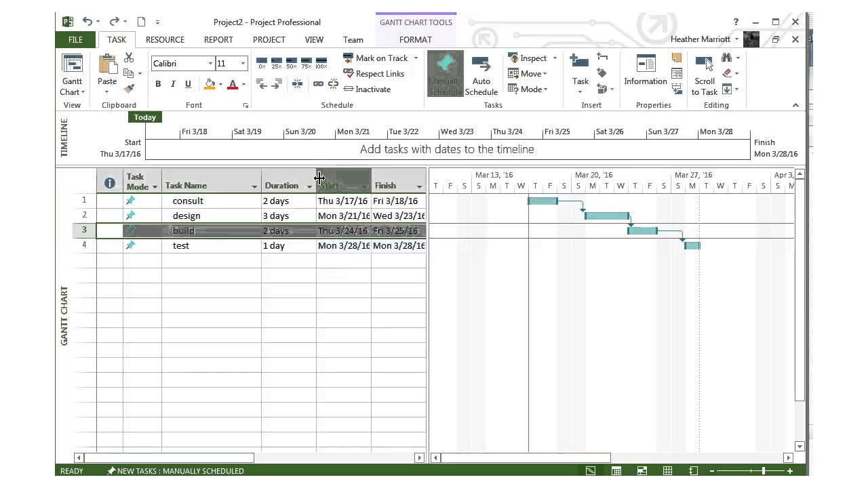Indent the selected task
The image size is (868, 488).
tap(276, 84)
